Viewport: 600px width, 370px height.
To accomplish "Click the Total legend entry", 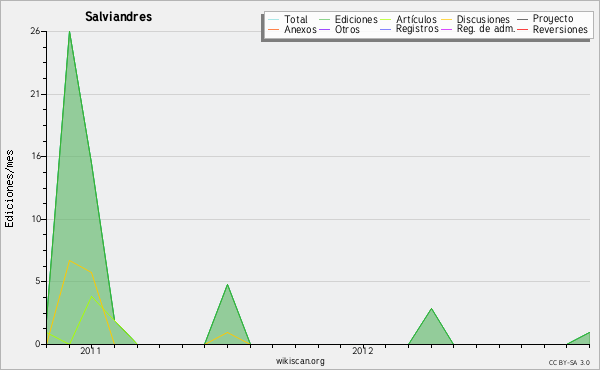I will (x=288, y=19).
